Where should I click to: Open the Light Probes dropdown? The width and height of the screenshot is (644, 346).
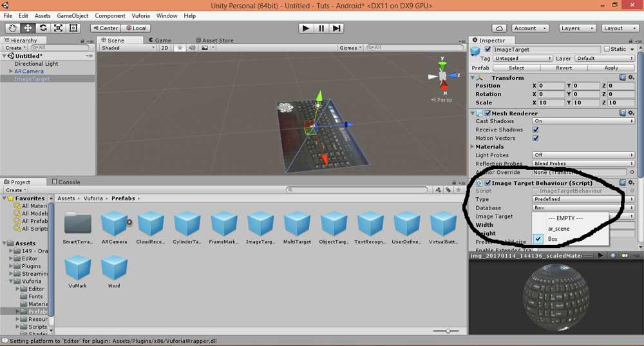583,155
